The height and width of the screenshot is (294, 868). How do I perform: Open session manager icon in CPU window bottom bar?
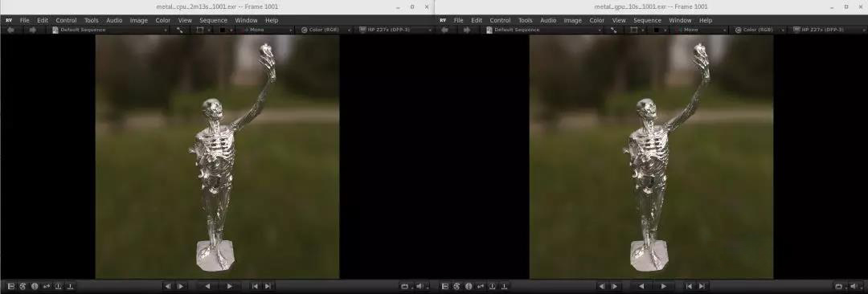click(11, 286)
